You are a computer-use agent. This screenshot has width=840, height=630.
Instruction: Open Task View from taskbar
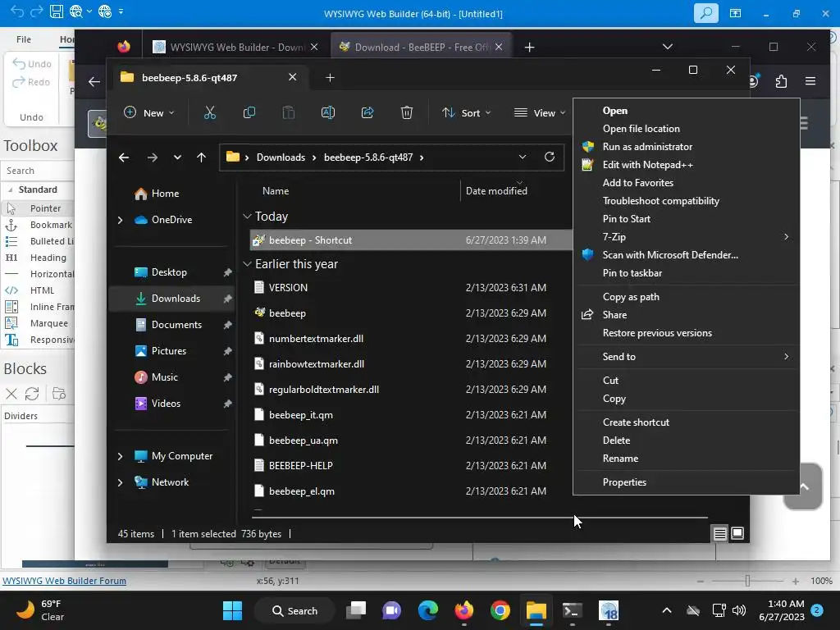pyautogui.click(x=356, y=610)
